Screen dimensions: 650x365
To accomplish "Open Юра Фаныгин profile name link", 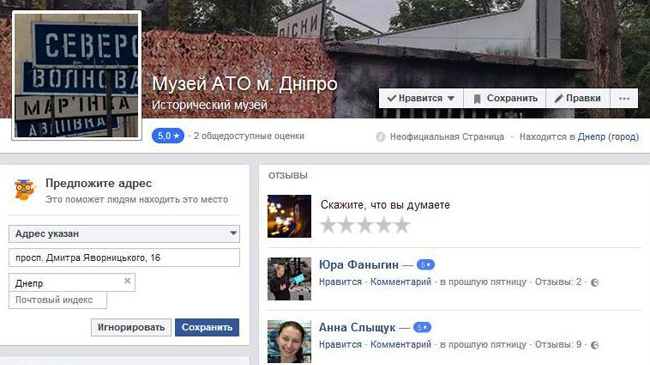I will click(x=359, y=265).
